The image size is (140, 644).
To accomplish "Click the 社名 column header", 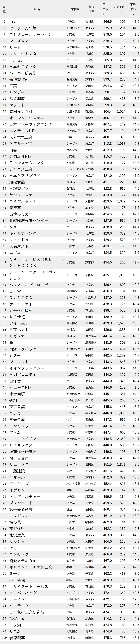I will pyautogui.click(x=37, y=9).
